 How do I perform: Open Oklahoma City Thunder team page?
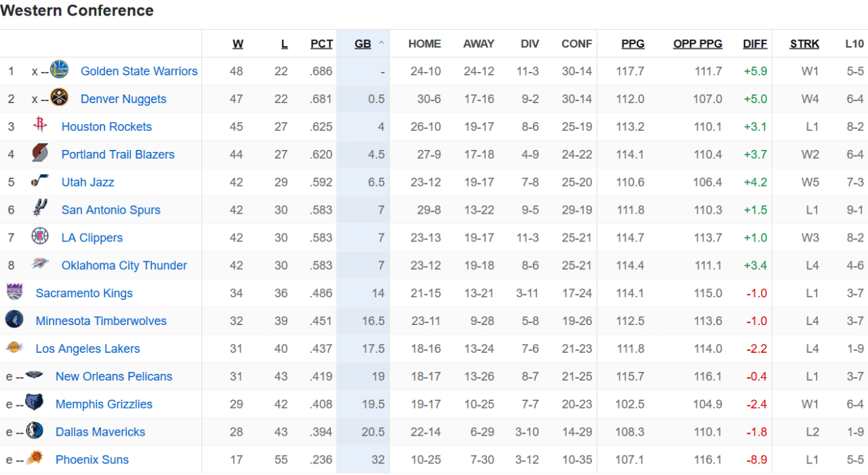coord(124,265)
